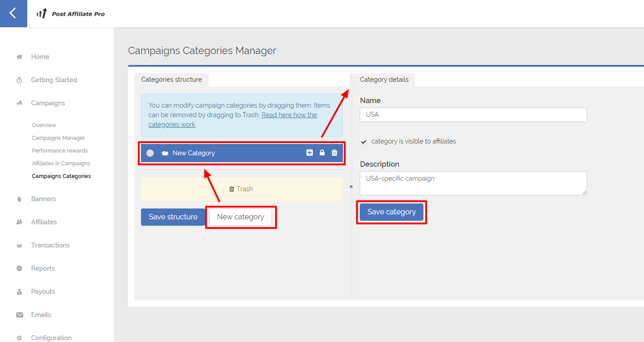The height and width of the screenshot is (342, 644).
Task: Open Getting Started in the sidebar
Action: [x=54, y=80]
